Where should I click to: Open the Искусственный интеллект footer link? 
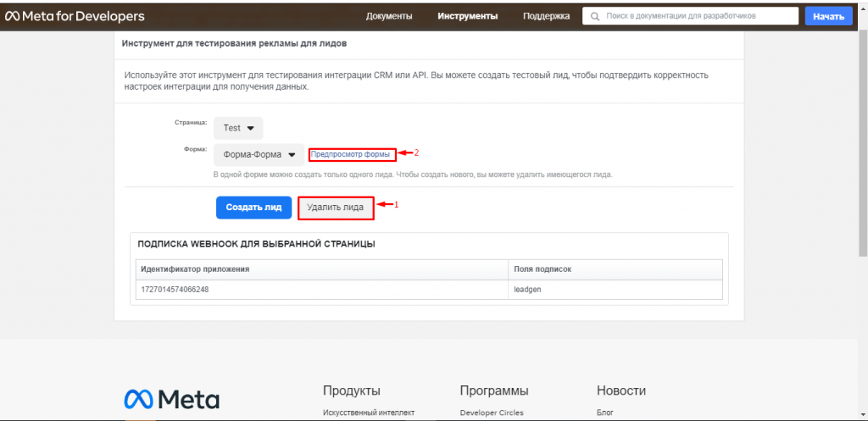pyautogui.click(x=369, y=413)
